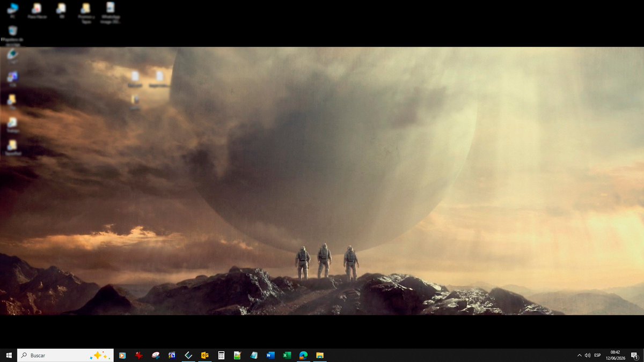Open the Calculator from the taskbar
Screen dimensions: 644x362
pos(221,355)
